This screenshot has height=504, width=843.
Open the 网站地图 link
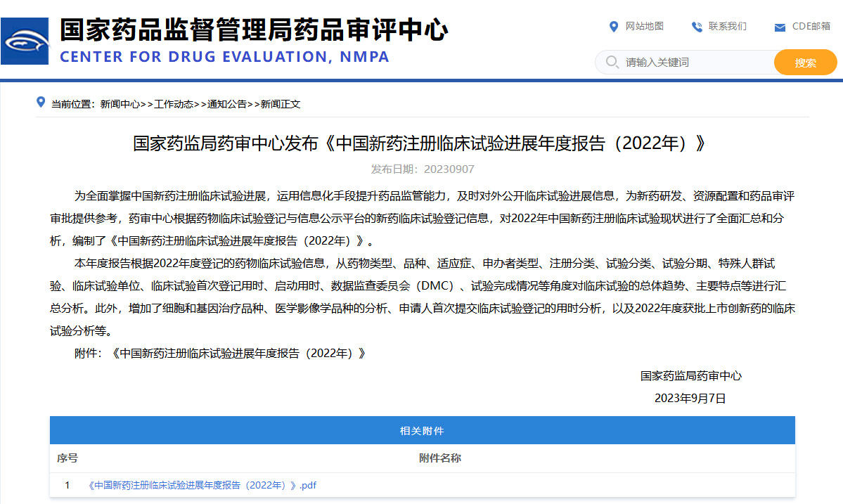coord(644,26)
